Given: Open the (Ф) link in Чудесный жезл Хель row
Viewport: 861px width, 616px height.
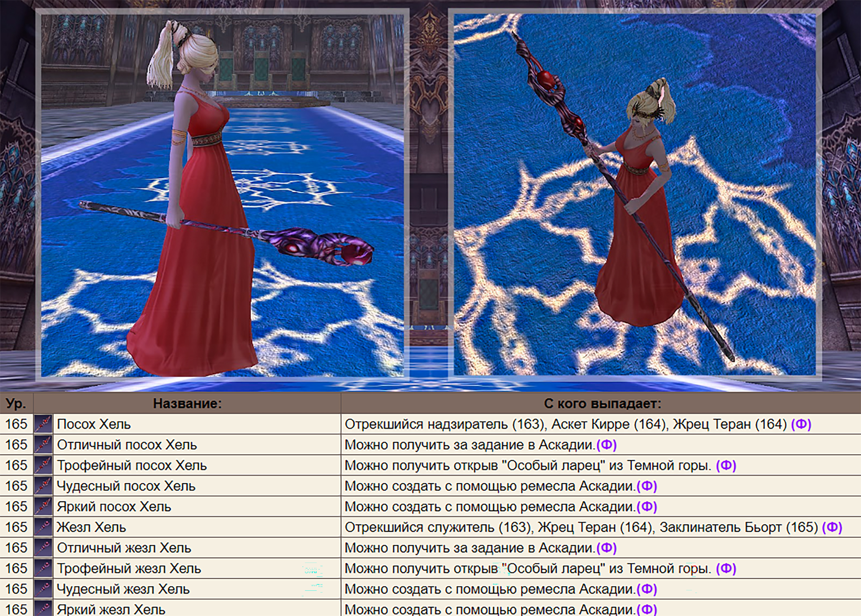Looking at the screenshot, I should point(647,589).
